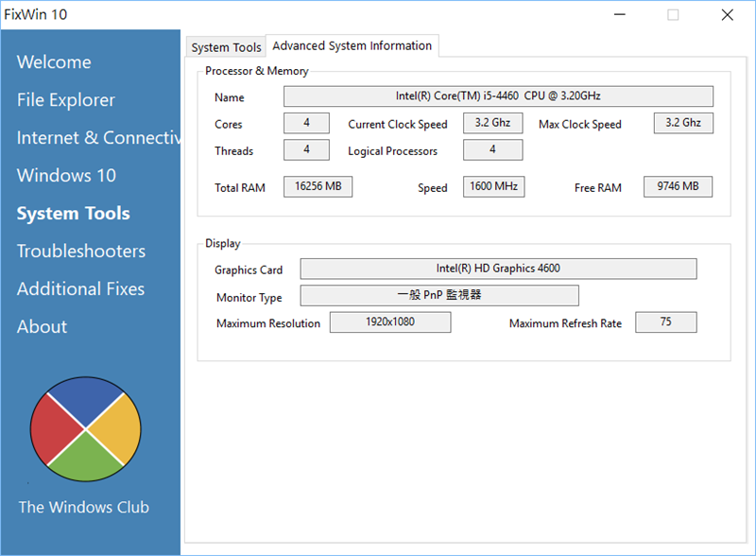Go to File Explorer fixes
This screenshot has width=756, height=556.
66,100
